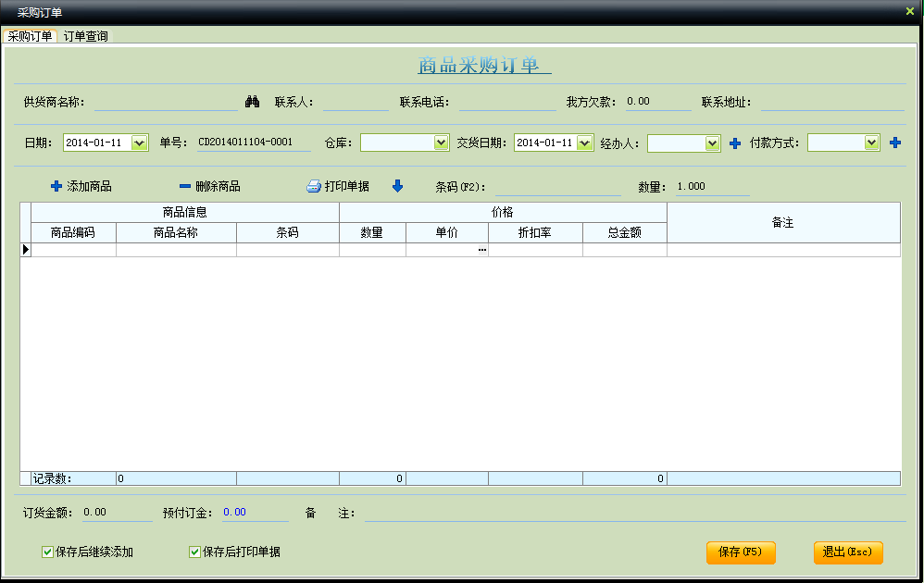924x583 pixels.
Task: Click the 备注 column header
Action: tap(783, 223)
